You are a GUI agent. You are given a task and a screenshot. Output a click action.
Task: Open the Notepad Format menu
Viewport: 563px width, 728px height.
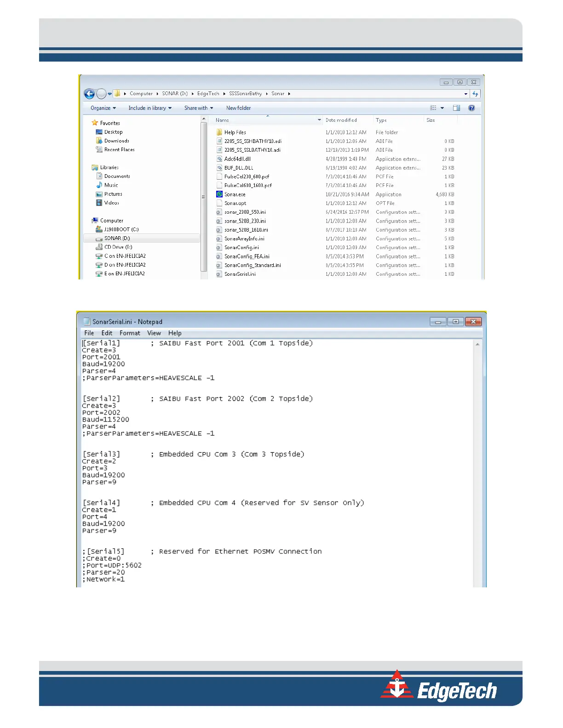coord(130,333)
